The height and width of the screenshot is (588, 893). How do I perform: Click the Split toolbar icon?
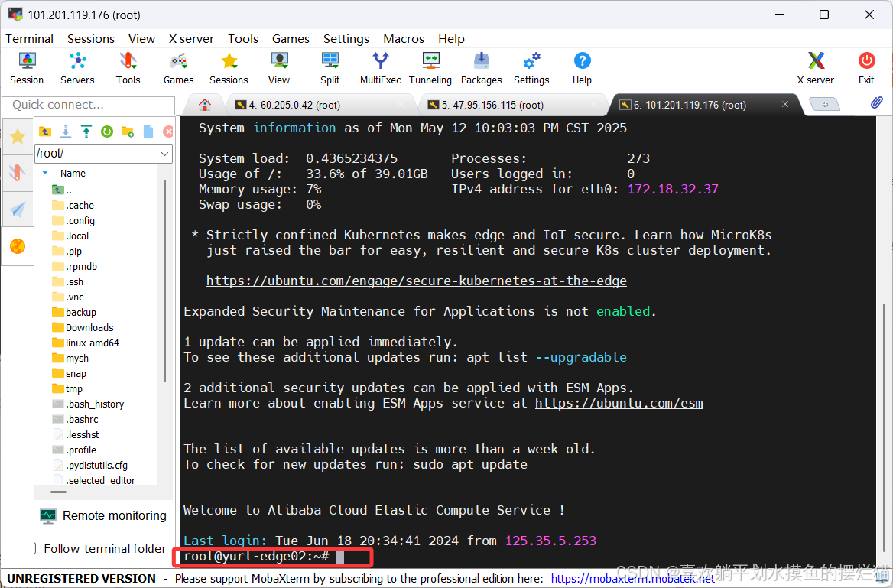330,68
